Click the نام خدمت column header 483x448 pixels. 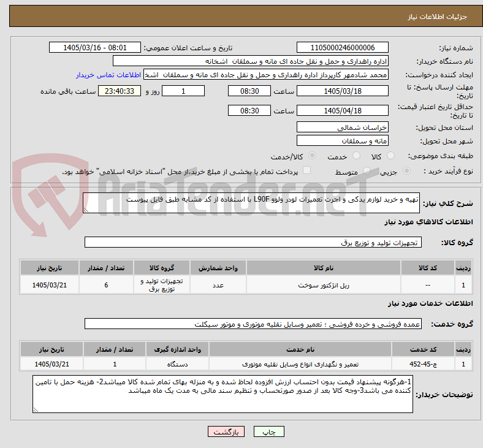coord(300,349)
